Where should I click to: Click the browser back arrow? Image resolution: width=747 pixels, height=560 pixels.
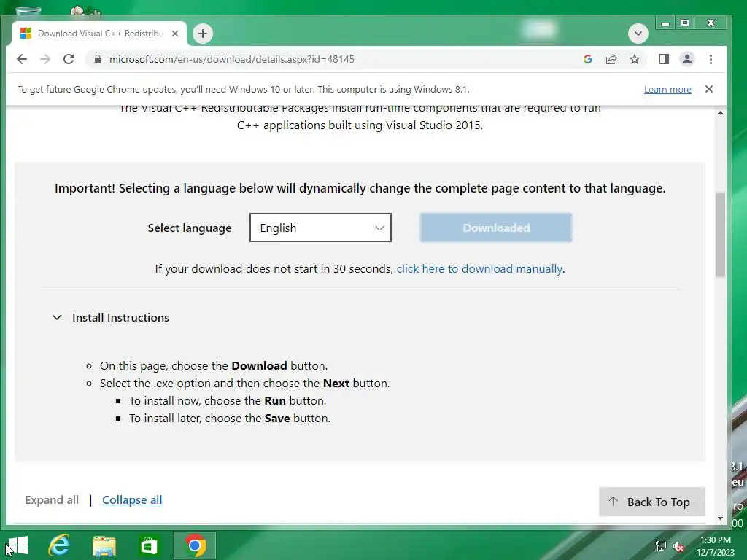click(x=22, y=59)
